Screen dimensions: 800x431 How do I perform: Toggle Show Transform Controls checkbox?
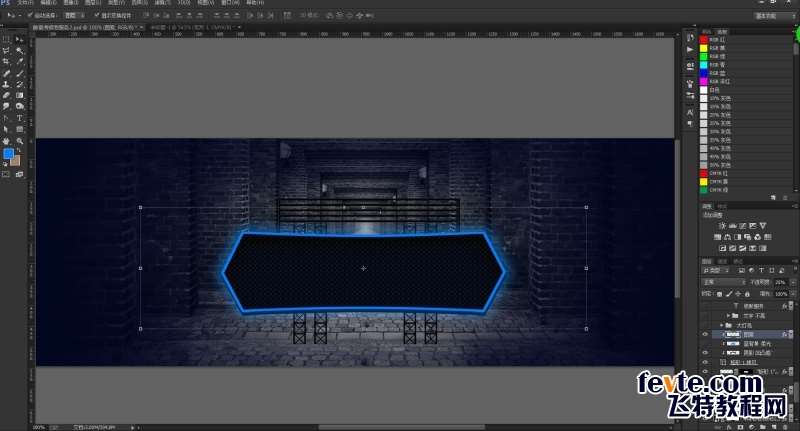[x=95, y=16]
